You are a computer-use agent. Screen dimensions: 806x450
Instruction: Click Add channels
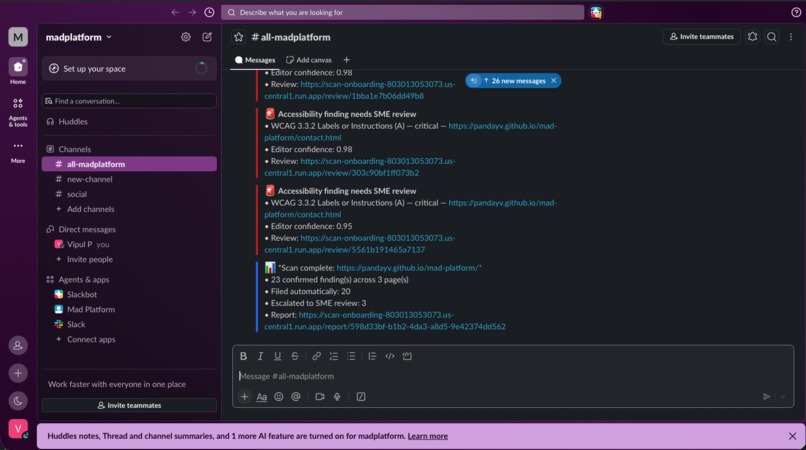click(x=129, y=209)
